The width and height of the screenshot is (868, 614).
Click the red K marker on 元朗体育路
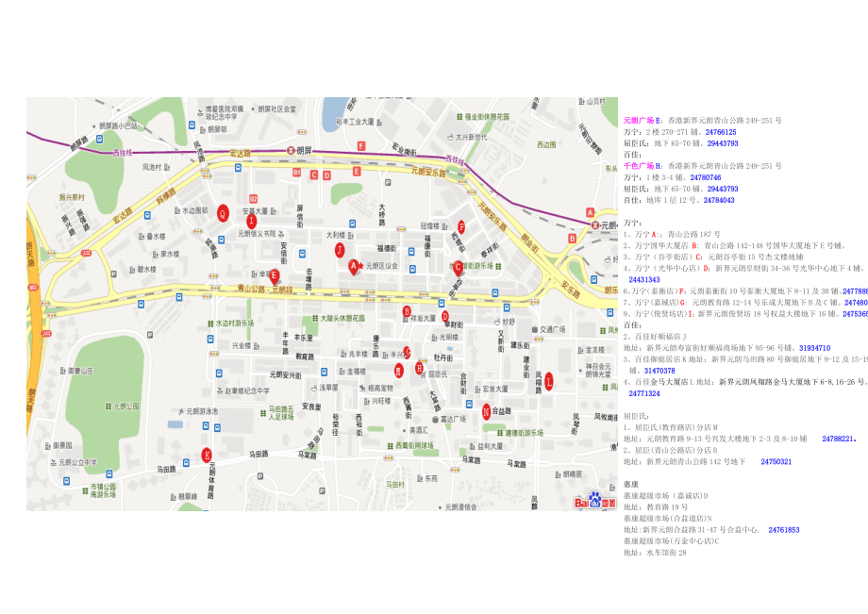[207, 455]
